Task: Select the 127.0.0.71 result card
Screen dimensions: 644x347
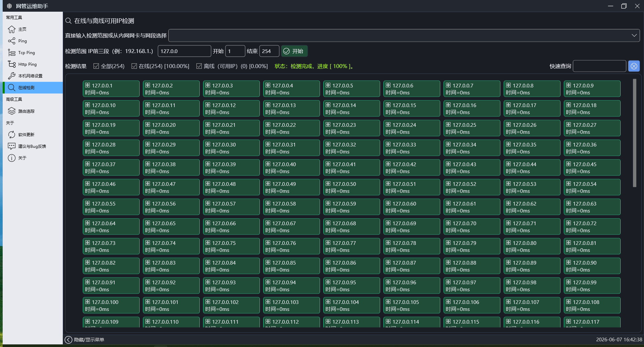Action: coord(532,227)
